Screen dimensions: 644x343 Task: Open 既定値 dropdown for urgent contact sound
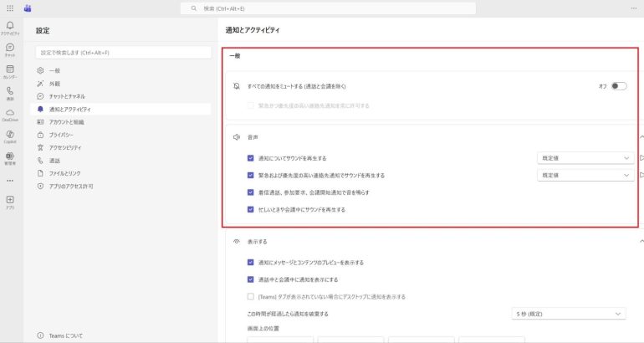point(585,175)
